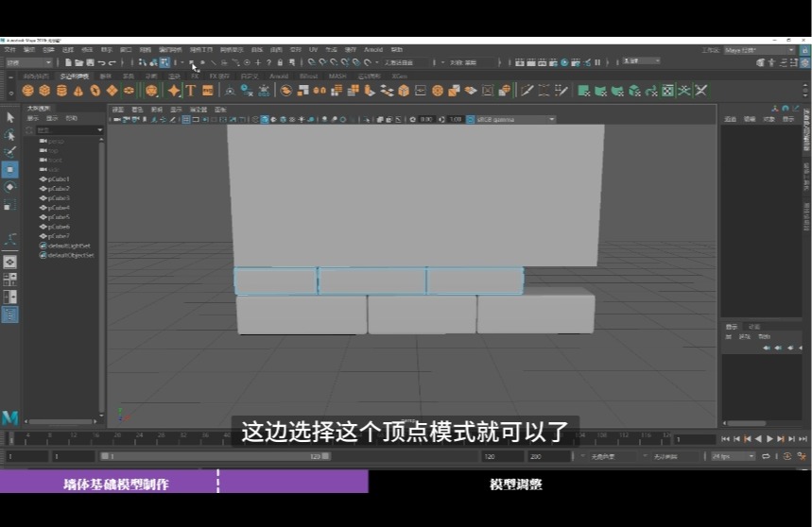Click the SVG shelf icon
This screenshot has width=812, height=527.
point(208,91)
